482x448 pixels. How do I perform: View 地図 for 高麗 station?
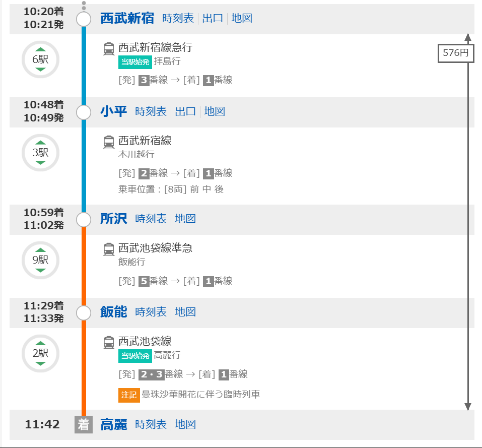point(185,424)
